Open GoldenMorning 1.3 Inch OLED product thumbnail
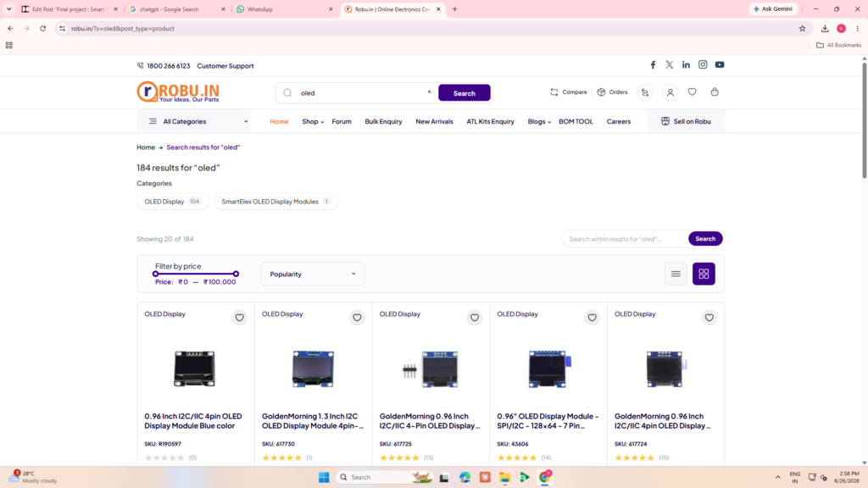Screen dimensions: 868x488 pyautogui.click(x=313, y=369)
